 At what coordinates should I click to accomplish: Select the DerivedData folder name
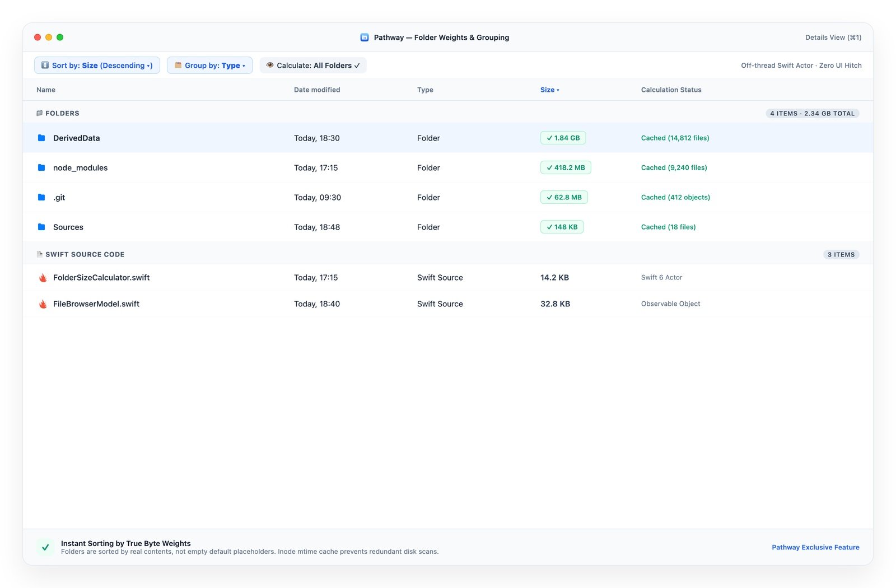tap(76, 138)
